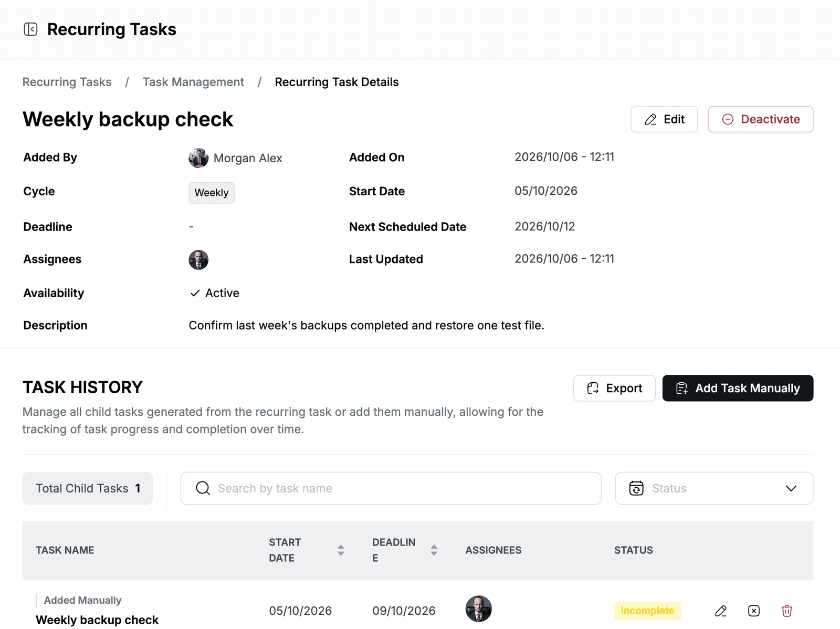Click the 09/10/2026 deadline cell

404,611
